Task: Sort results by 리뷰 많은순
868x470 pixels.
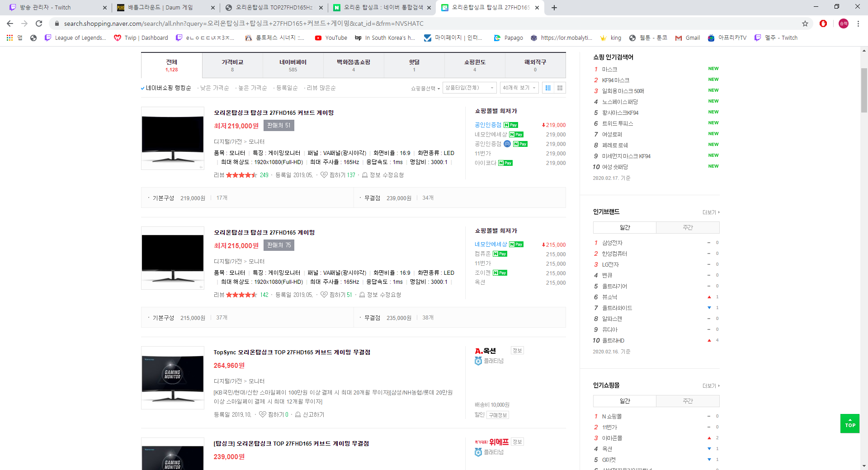Action: 321,88
